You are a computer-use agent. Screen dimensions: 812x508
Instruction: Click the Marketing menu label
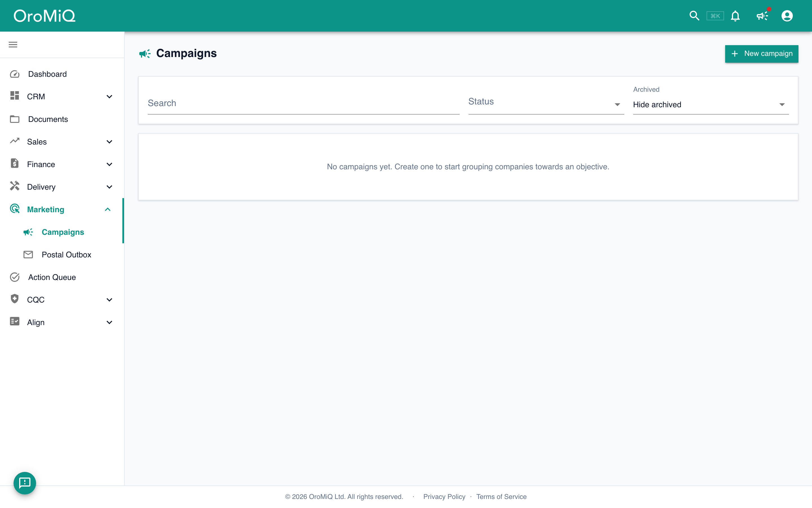[46, 209]
